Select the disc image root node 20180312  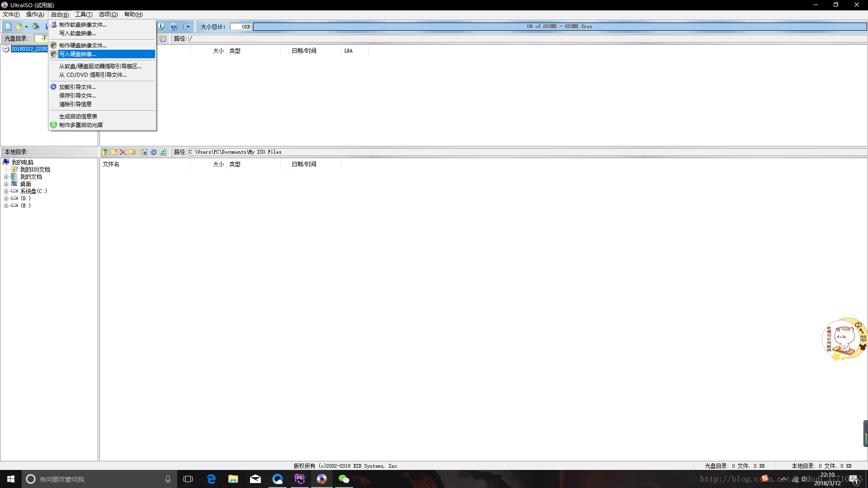tap(29, 49)
